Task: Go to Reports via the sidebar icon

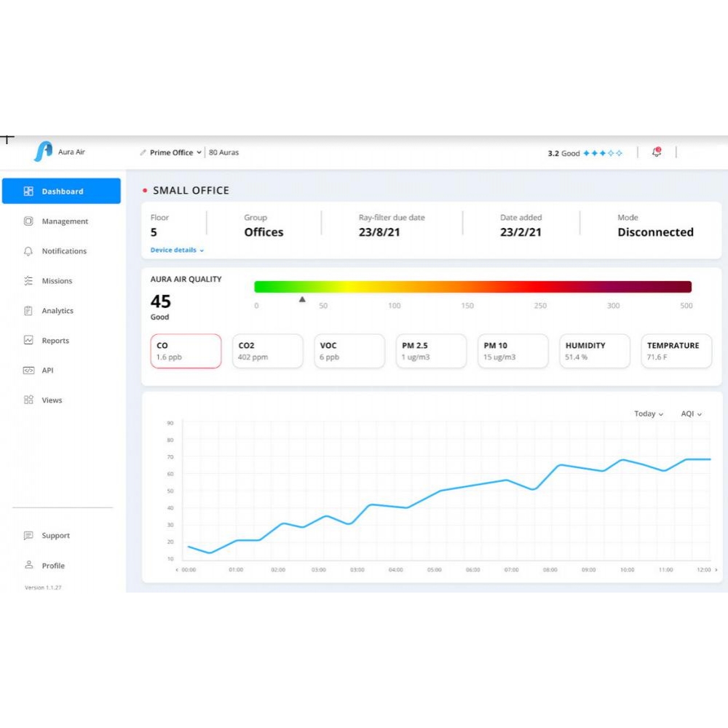Action: (27, 340)
